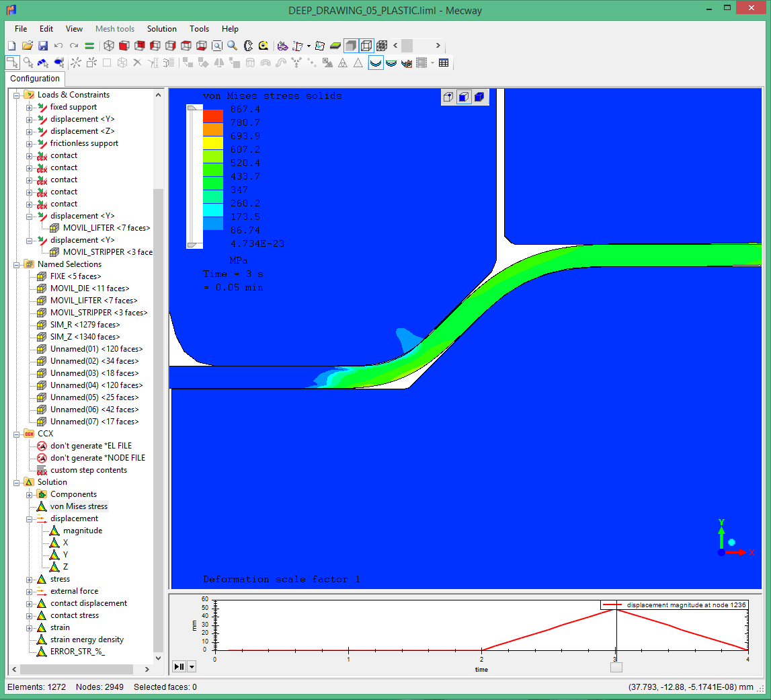The height and width of the screenshot is (700, 771).
Task: Select SIM_R <1279 faces> item
Action: (x=85, y=325)
